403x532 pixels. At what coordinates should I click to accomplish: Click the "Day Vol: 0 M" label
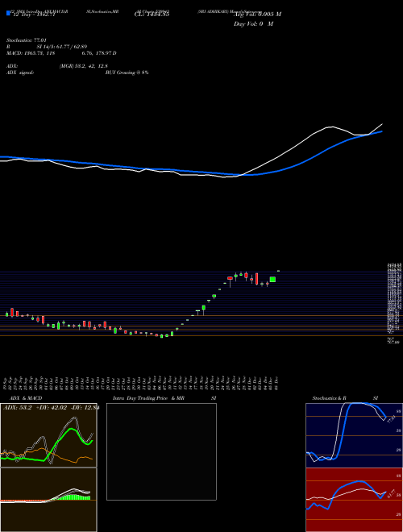(253, 24)
